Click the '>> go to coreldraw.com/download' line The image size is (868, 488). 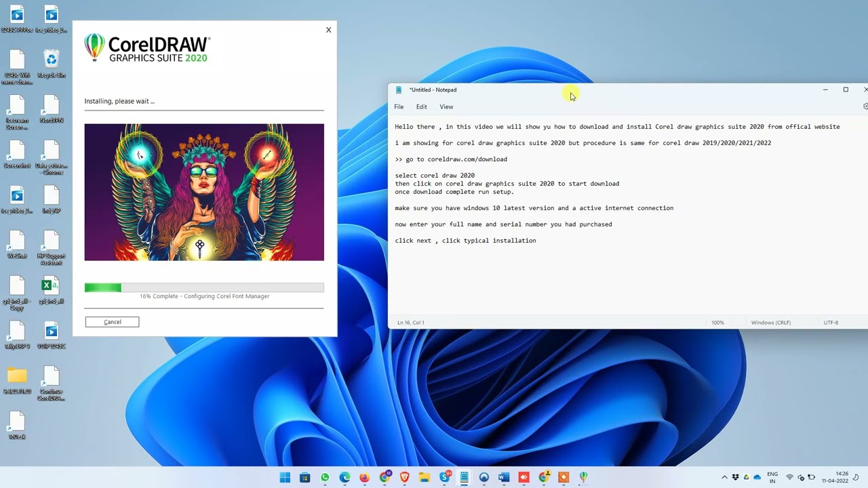[451, 159]
